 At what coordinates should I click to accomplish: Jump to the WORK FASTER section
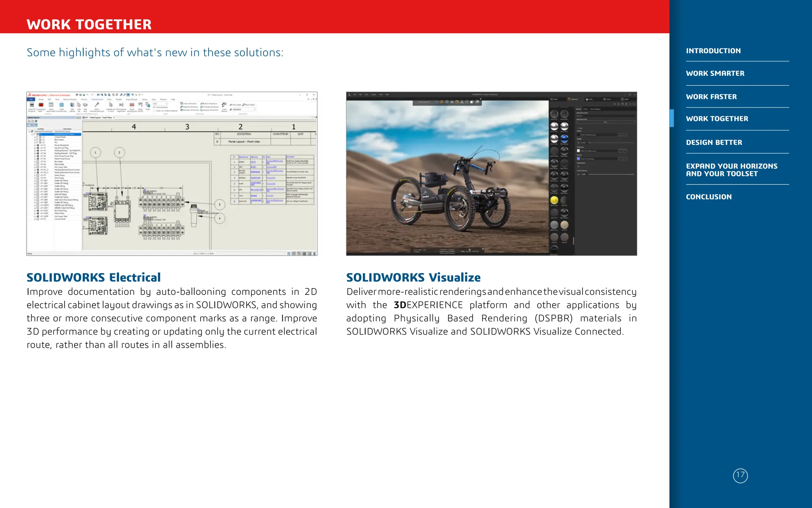click(711, 97)
